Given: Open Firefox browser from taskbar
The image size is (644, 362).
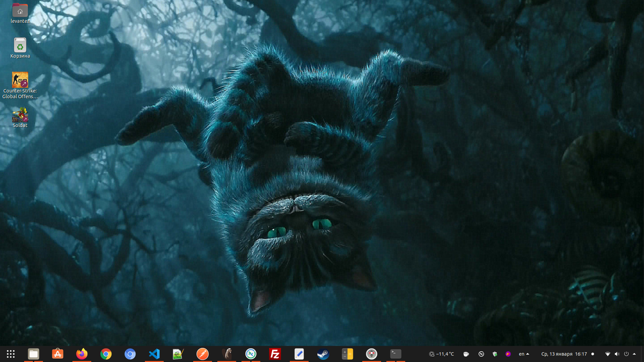Looking at the screenshot, I should click(x=82, y=354).
